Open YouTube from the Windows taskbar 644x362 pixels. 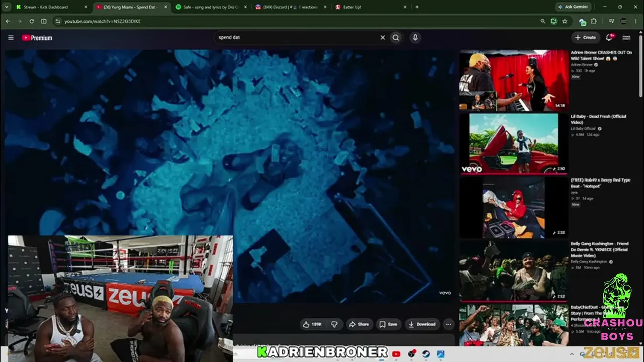(396, 354)
